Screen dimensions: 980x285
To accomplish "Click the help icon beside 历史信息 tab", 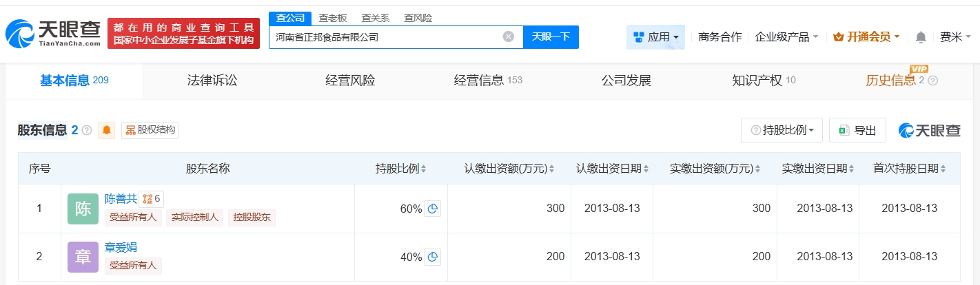I will pyautogui.click(x=933, y=81).
